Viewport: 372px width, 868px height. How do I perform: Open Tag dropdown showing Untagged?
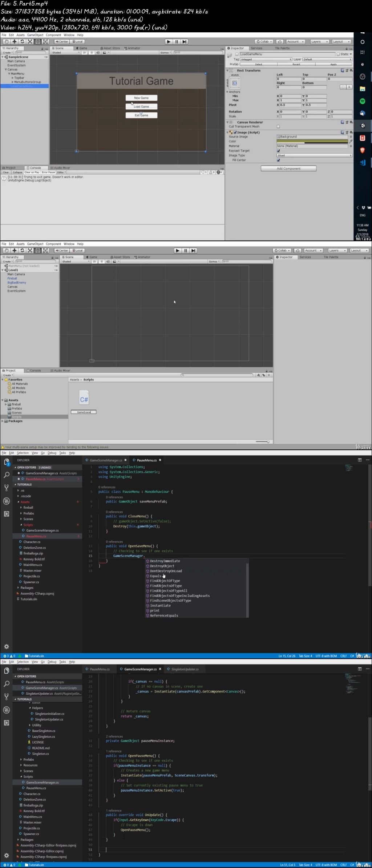pos(266,59)
